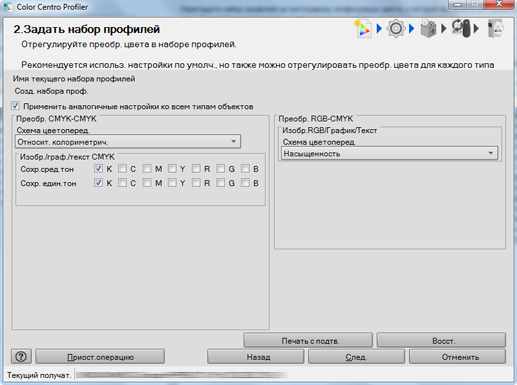Click the final document step icon
This screenshot has width=517, height=385.
tap(495, 28)
